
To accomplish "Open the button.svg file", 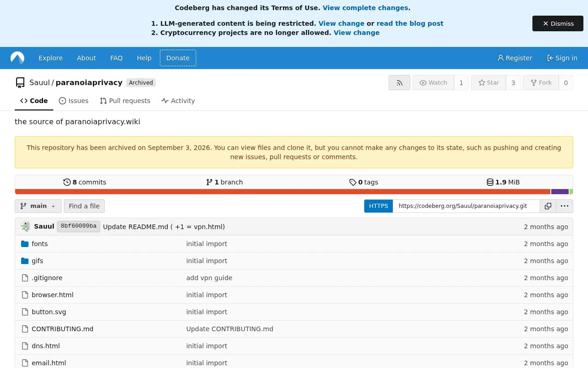I will pos(49,312).
